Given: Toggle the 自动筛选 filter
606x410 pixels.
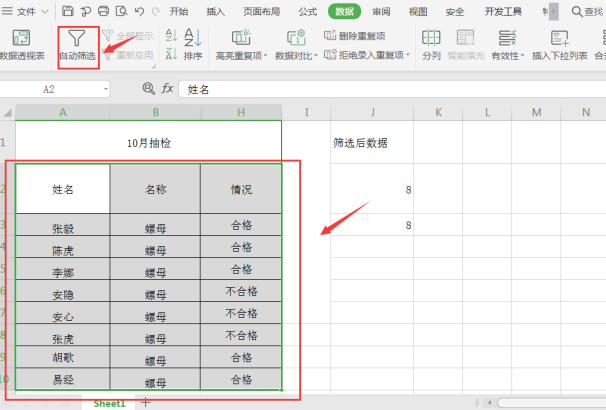Looking at the screenshot, I should tap(77, 45).
